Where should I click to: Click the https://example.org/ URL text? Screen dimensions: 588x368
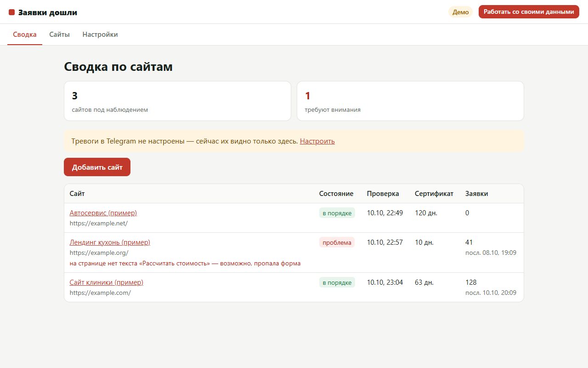[99, 253]
